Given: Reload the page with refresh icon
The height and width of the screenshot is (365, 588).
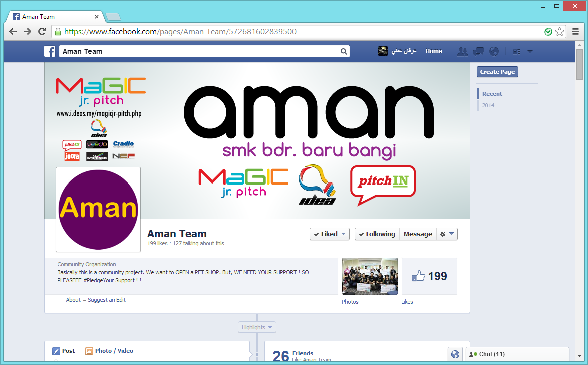Looking at the screenshot, I should (x=42, y=32).
